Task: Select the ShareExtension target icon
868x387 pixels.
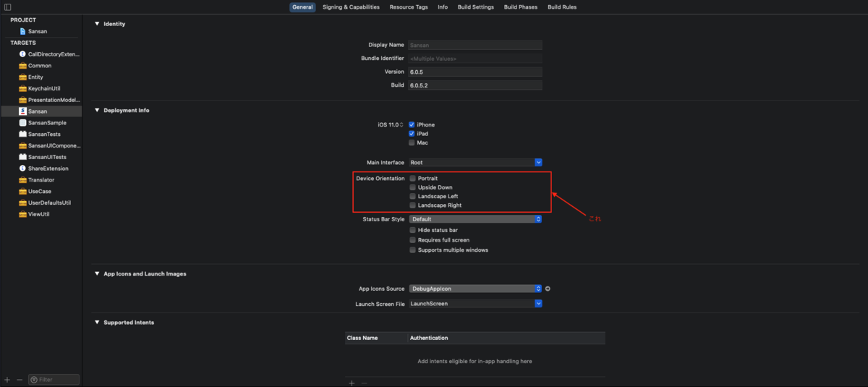Action: click(x=22, y=169)
